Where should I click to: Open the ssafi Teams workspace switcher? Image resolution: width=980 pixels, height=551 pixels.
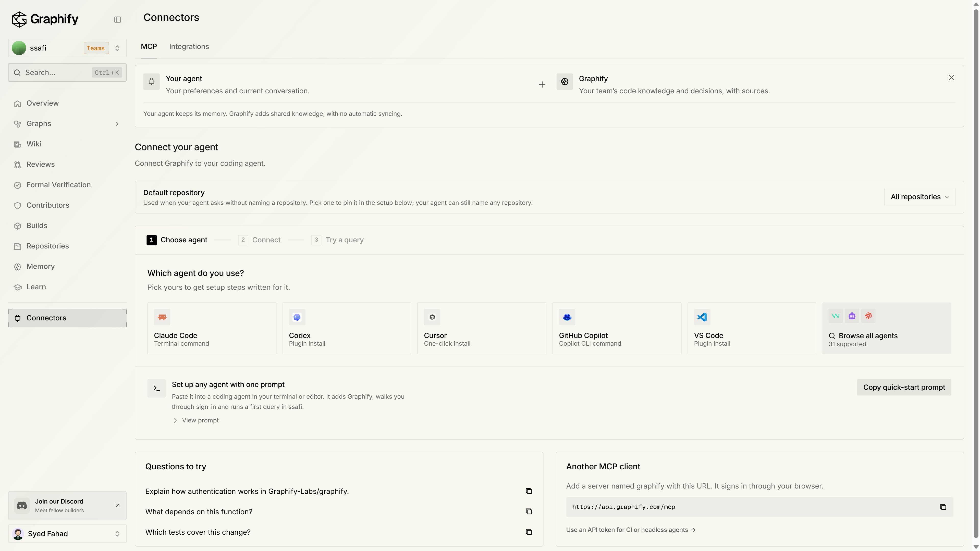coord(67,48)
